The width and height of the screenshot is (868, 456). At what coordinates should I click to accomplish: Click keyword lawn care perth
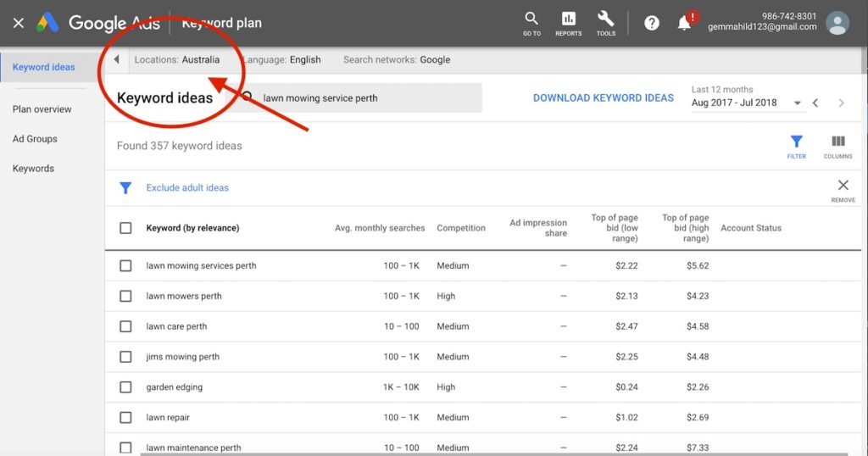tap(176, 326)
